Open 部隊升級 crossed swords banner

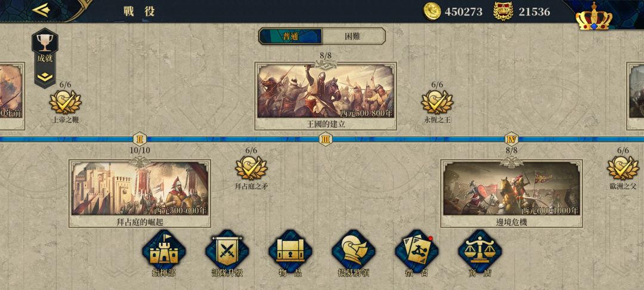tap(227, 251)
